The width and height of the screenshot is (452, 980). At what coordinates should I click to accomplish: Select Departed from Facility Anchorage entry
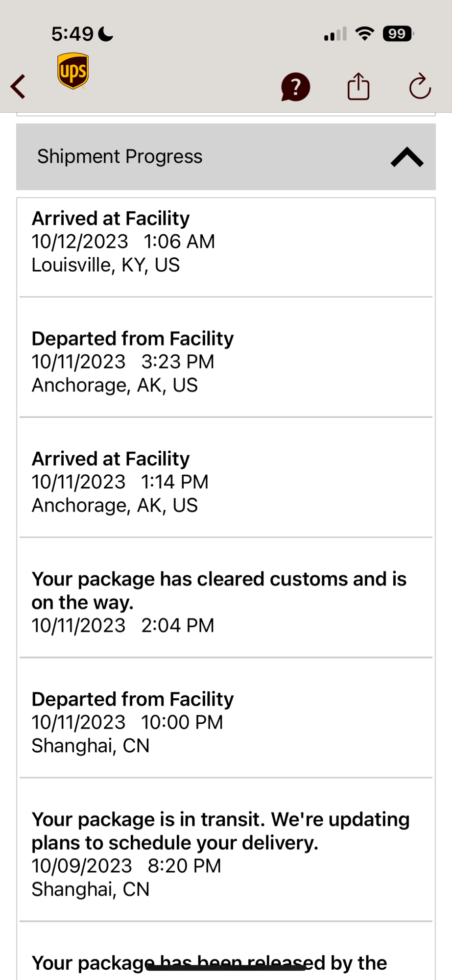tap(226, 362)
